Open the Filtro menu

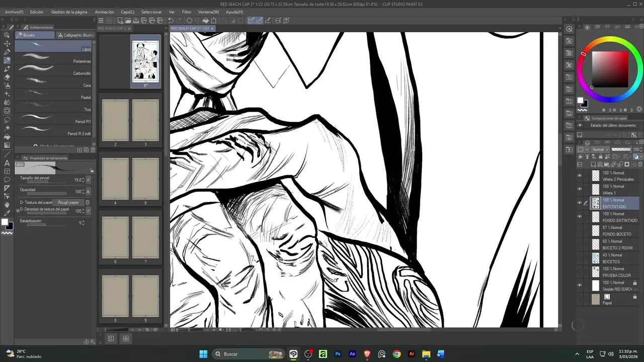(x=187, y=12)
